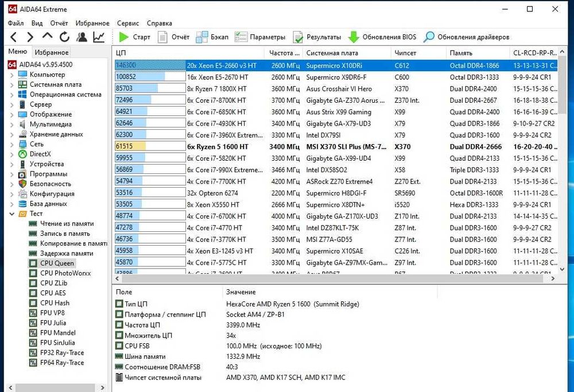Open the Сервис menu
This screenshot has width=574, height=392.
127,24
